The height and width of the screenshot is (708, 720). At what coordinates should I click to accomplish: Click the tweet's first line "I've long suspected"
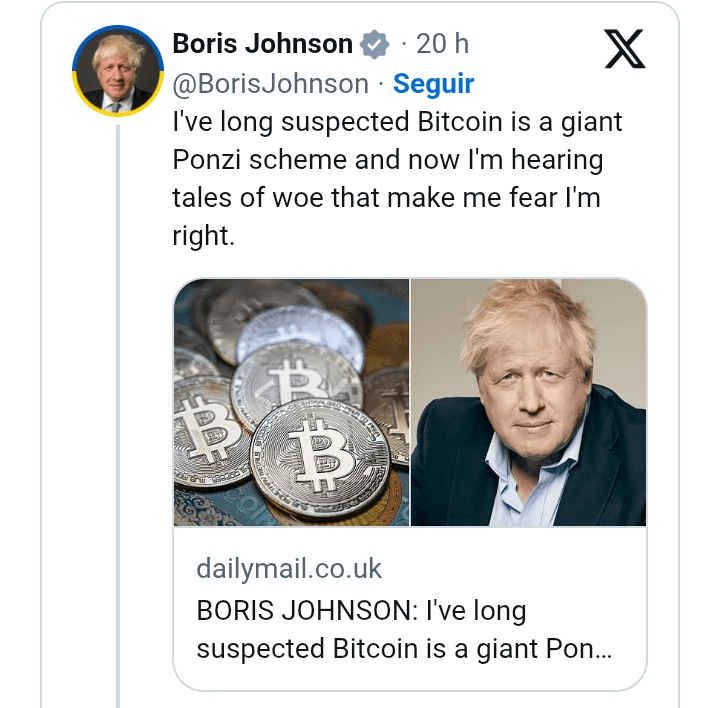[290, 123]
